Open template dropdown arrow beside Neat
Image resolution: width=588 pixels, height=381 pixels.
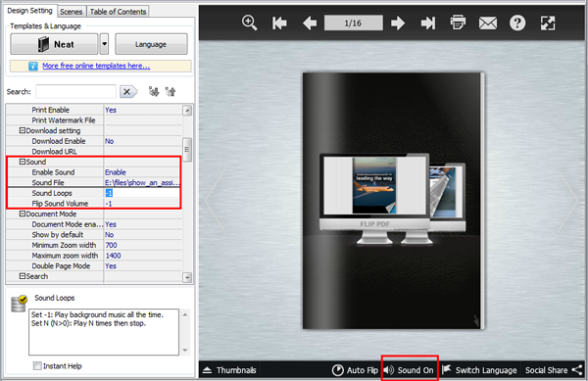click(x=104, y=44)
